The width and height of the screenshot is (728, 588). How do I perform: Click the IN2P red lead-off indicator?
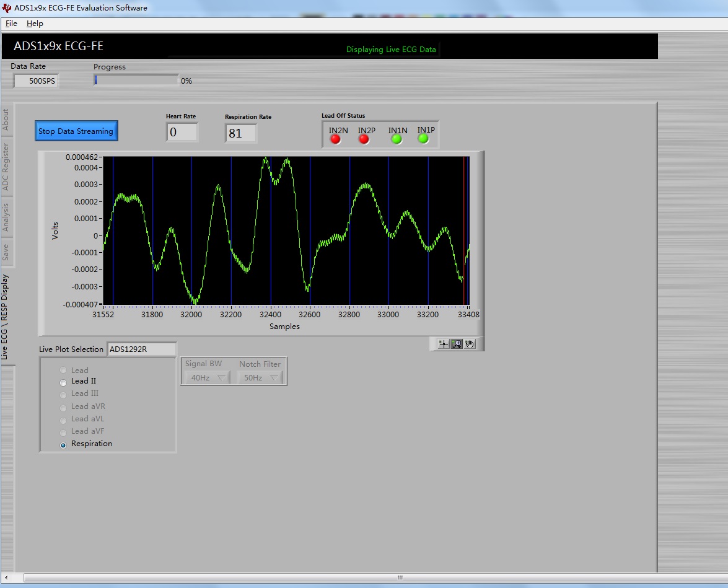364,140
